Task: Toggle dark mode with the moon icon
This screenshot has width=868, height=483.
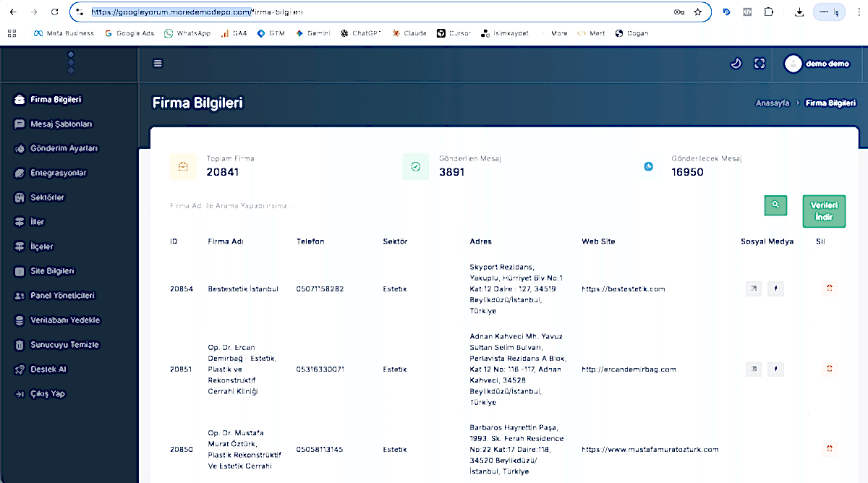Action: point(736,64)
